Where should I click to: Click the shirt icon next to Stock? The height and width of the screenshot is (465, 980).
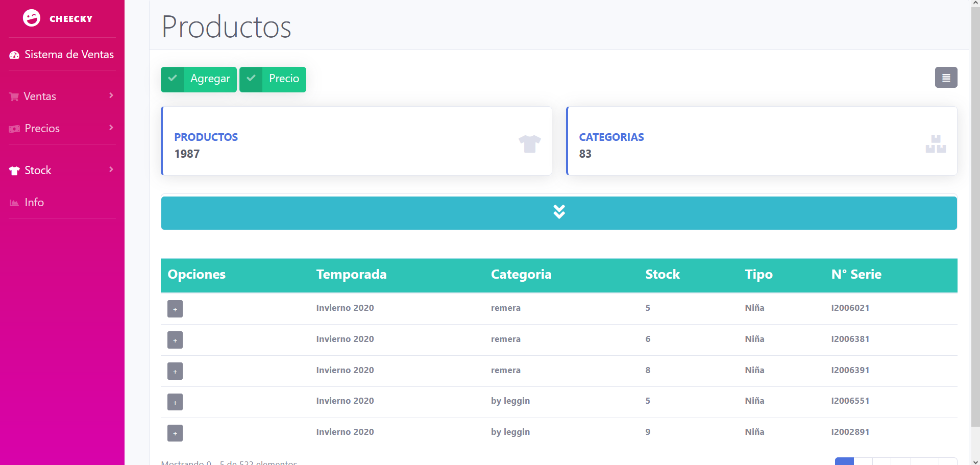tap(14, 170)
